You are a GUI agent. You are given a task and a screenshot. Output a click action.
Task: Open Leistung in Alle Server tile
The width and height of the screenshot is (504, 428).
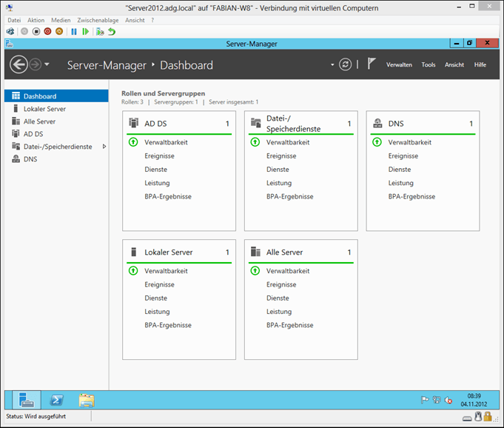(x=279, y=312)
